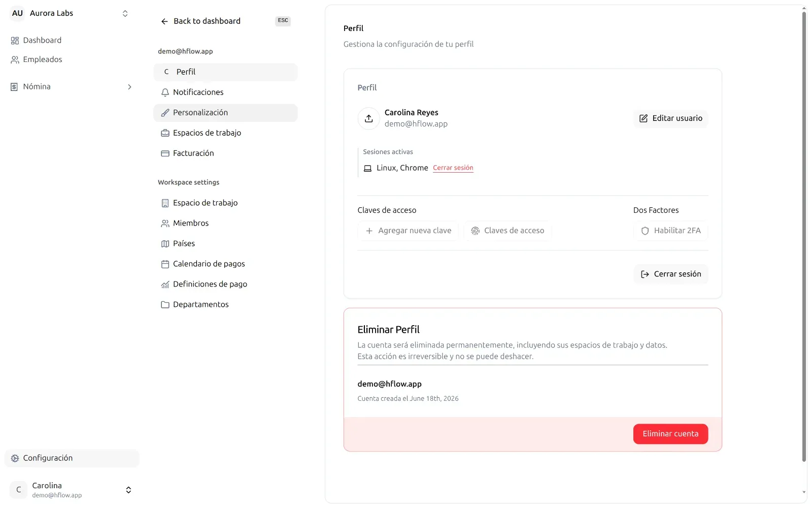The height and width of the screenshot is (508, 812).
Task: Click the Sesiones activas label
Action: coord(388,152)
